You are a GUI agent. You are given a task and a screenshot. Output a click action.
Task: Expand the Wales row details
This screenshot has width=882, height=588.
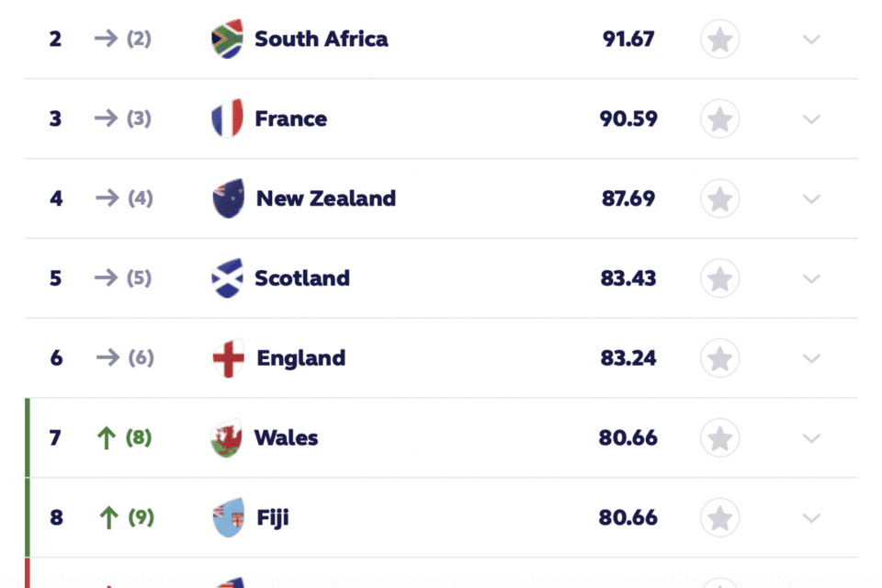pyautogui.click(x=811, y=438)
